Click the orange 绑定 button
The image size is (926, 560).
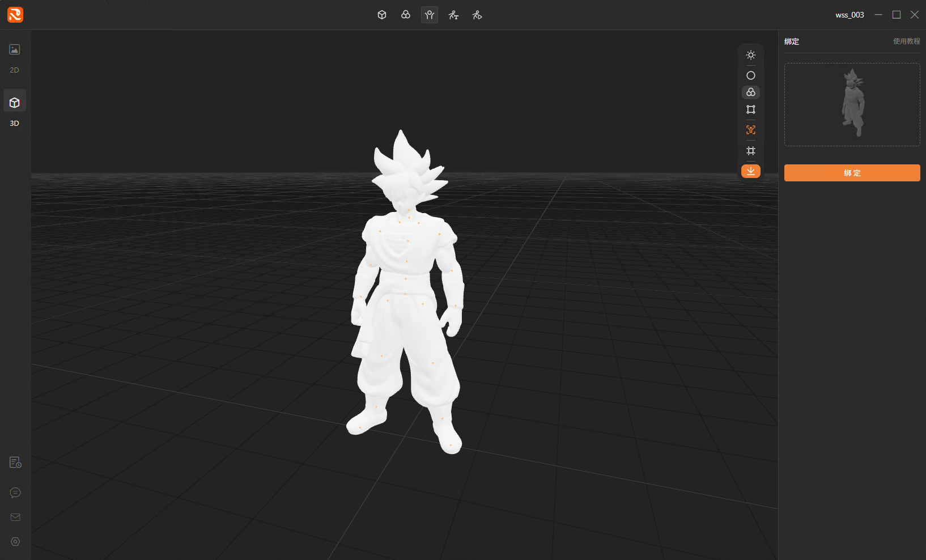tap(852, 173)
